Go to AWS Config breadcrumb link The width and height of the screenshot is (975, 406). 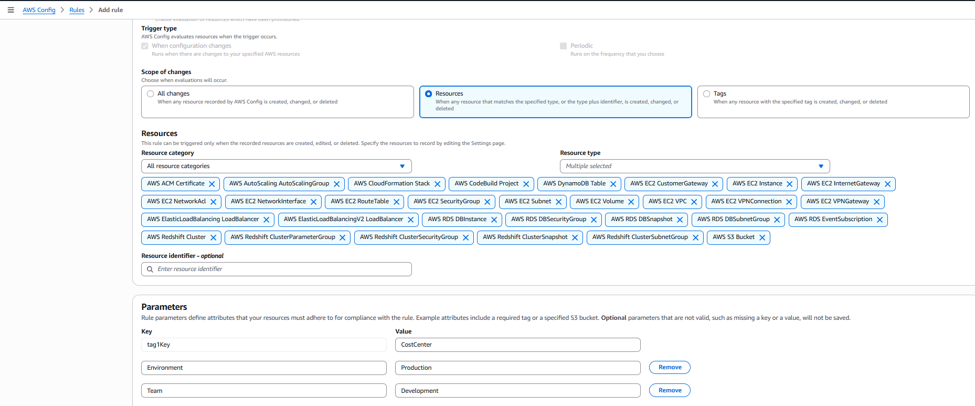point(40,11)
